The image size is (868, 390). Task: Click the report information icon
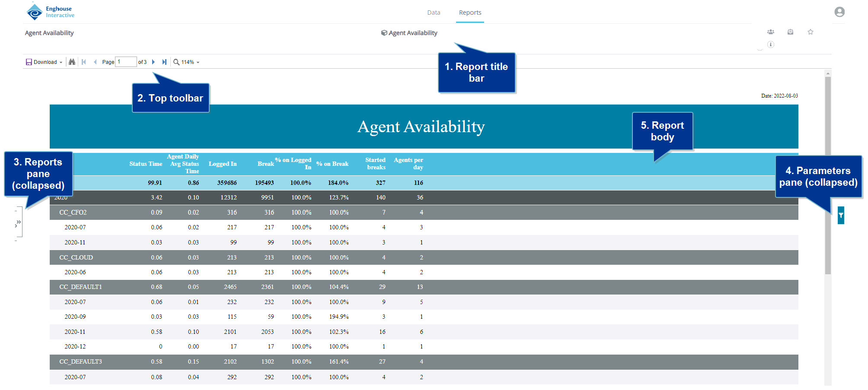pos(771,44)
